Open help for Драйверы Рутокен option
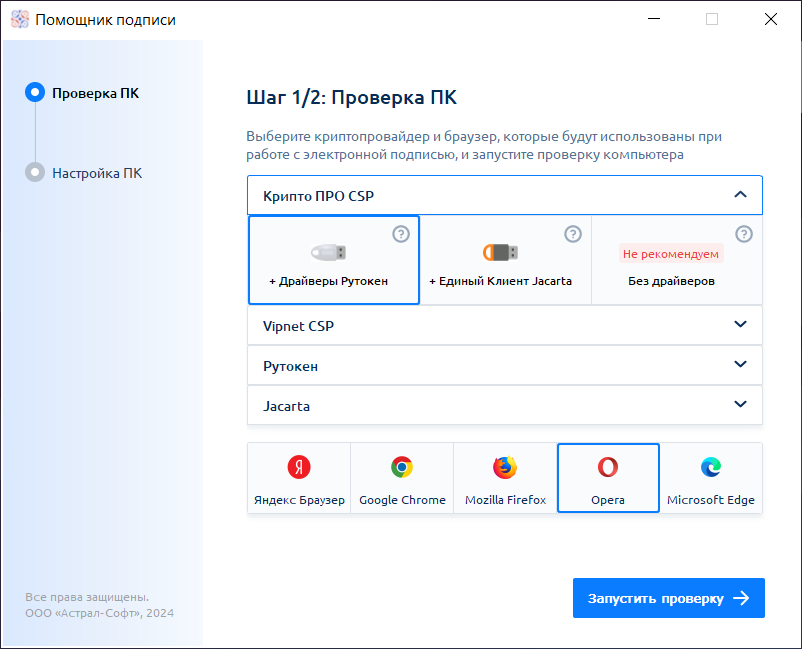Viewport: 802px width, 649px height. 401,234
